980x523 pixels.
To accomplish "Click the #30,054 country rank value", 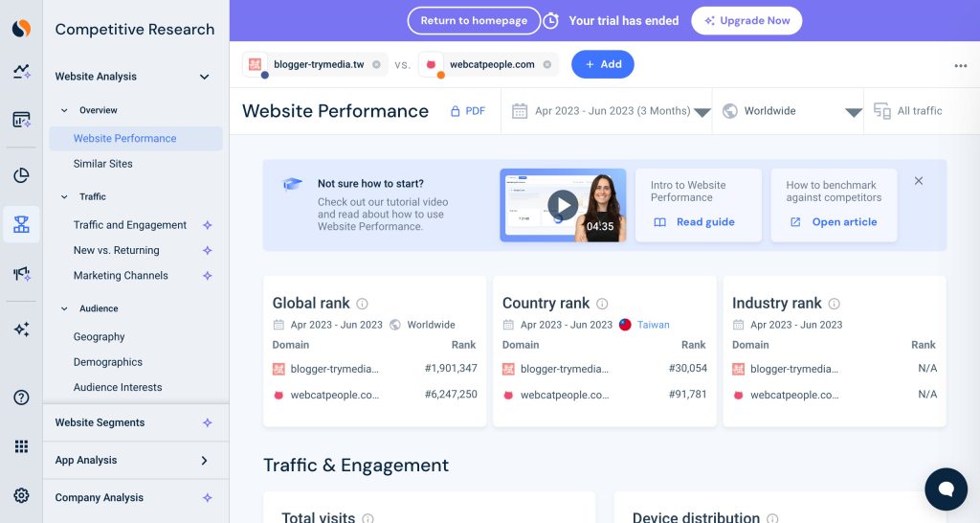I will coord(687,369).
